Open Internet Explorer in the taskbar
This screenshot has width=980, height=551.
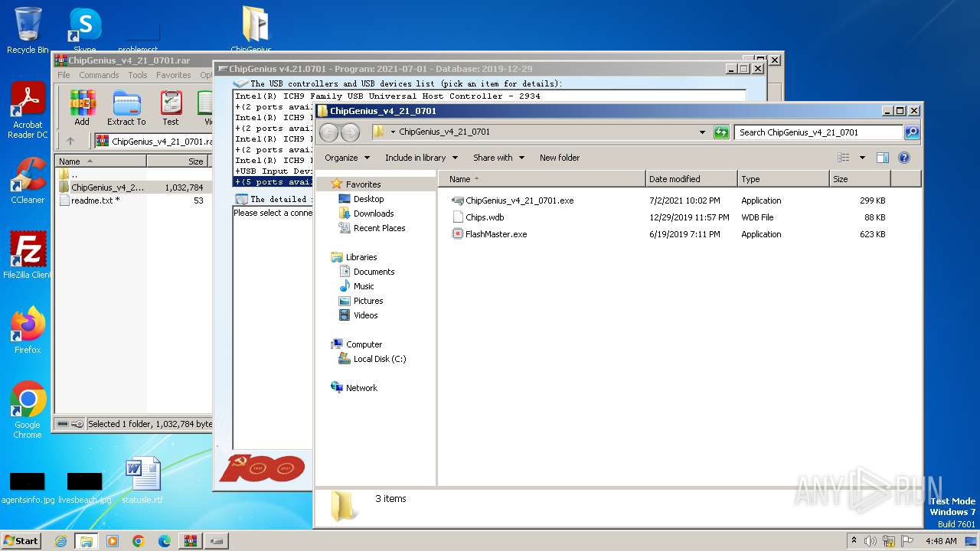(60, 541)
